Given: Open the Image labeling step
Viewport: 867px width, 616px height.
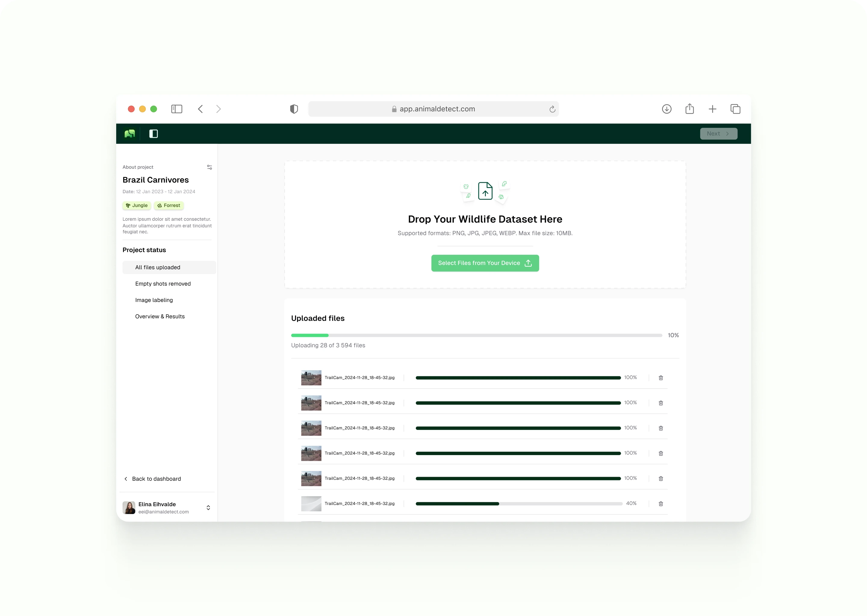Looking at the screenshot, I should click(x=154, y=300).
